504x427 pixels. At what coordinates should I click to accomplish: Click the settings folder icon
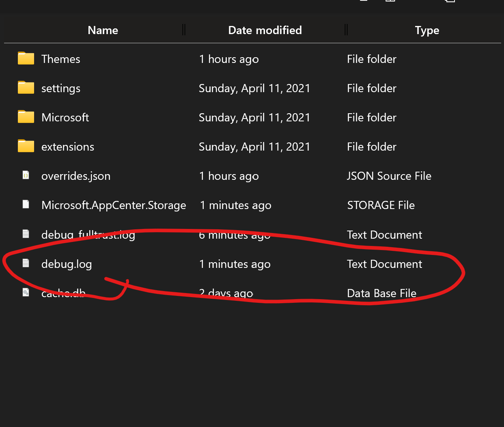[26, 88]
